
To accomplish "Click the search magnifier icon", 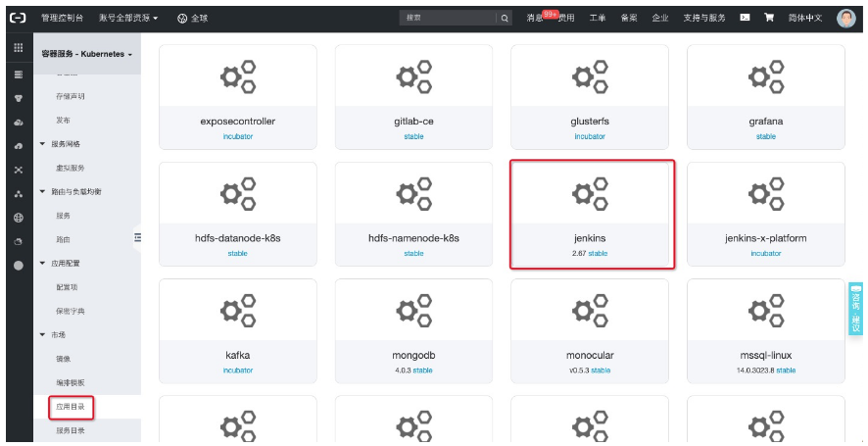I will [505, 18].
